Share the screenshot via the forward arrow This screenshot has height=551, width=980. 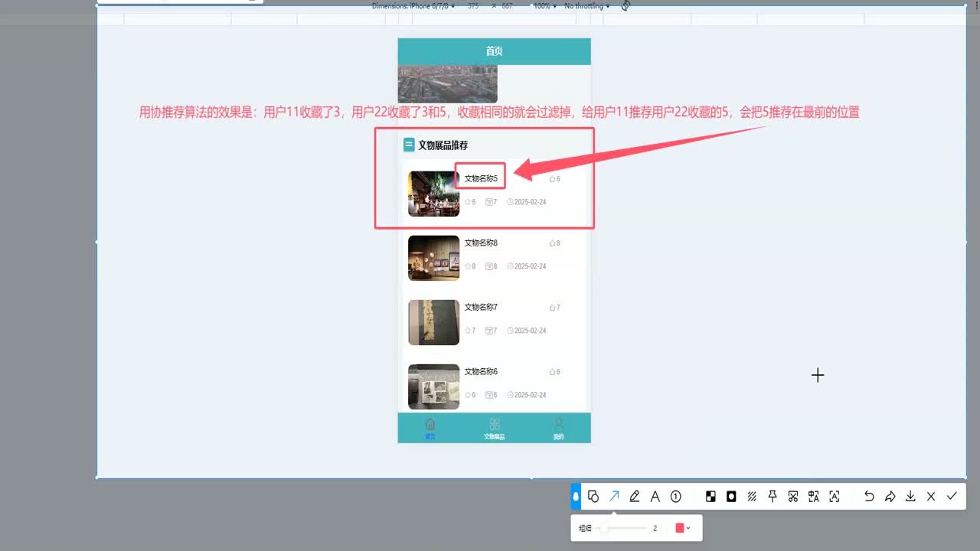coord(890,497)
